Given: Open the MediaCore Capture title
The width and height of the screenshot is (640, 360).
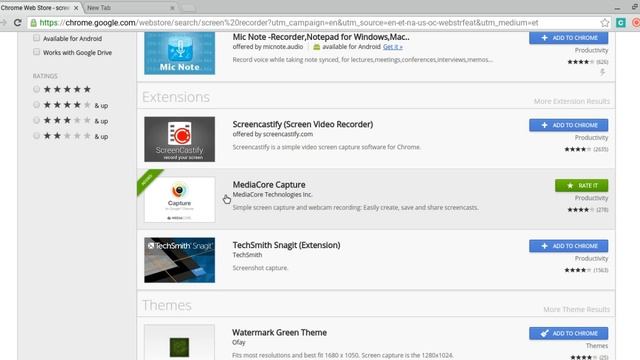Looking at the screenshot, I should tap(269, 184).
